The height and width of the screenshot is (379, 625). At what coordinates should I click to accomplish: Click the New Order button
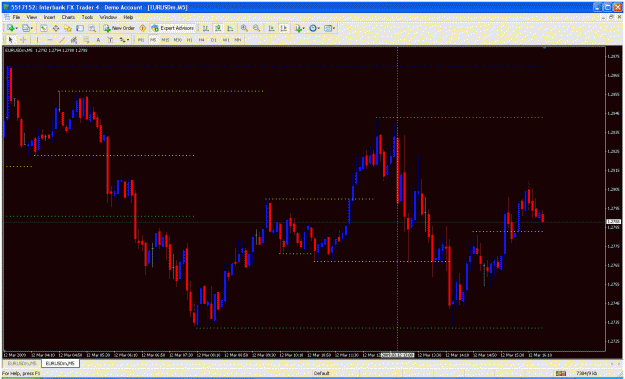click(x=119, y=28)
